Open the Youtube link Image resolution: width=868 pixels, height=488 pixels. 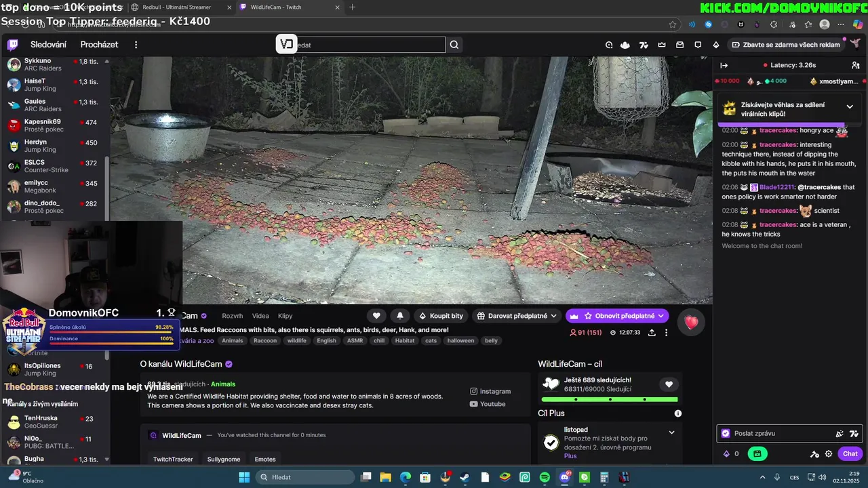click(x=488, y=404)
